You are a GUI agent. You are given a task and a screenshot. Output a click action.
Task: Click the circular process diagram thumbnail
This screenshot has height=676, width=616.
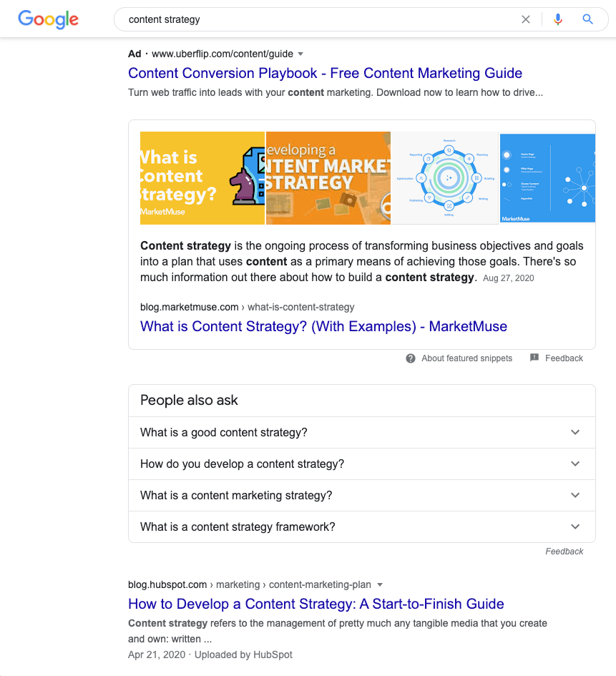click(x=445, y=178)
